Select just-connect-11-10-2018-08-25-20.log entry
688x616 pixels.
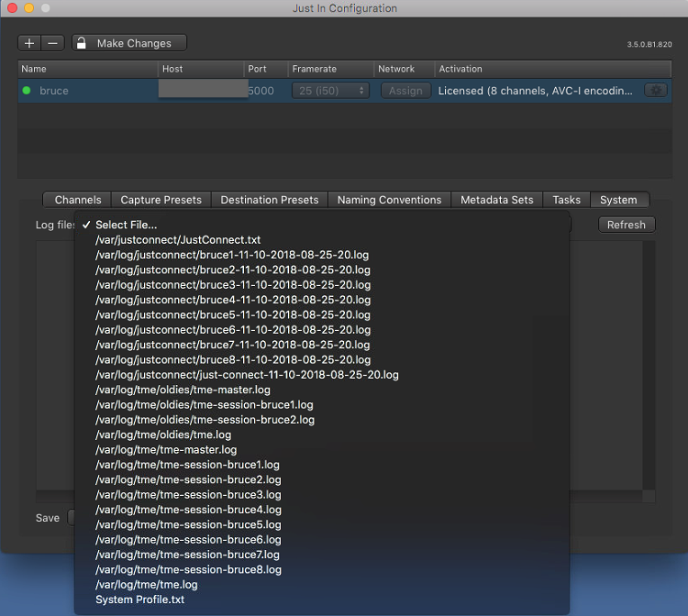(x=322, y=375)
